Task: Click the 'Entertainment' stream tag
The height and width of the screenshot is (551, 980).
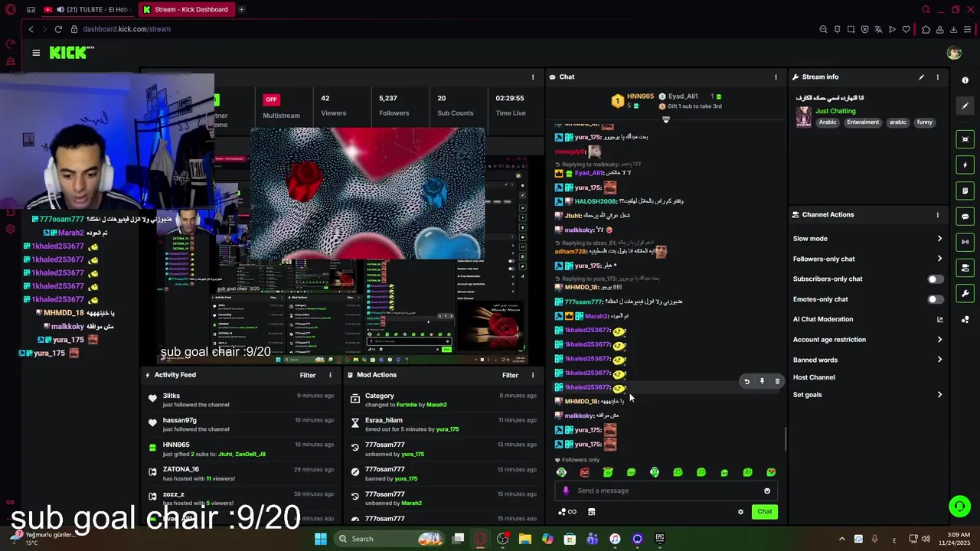Action: click(862, 122)
